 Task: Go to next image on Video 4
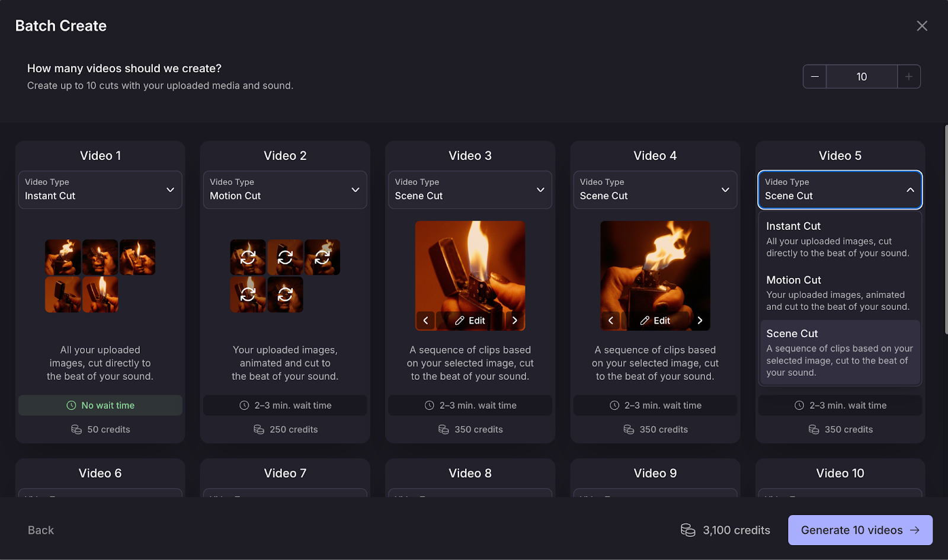point(700,321)
